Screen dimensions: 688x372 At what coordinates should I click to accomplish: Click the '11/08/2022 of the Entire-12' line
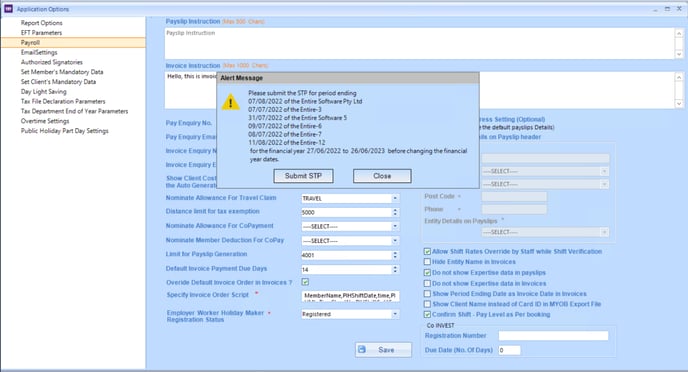[x=287, y=143]
